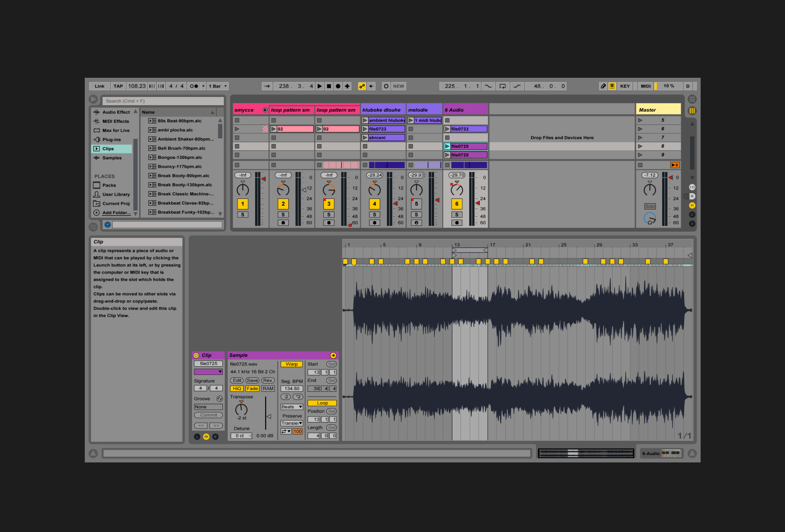This screenshot has width=785, height=532.
Task: Show the Launch box L button
Action: (197, 437)
